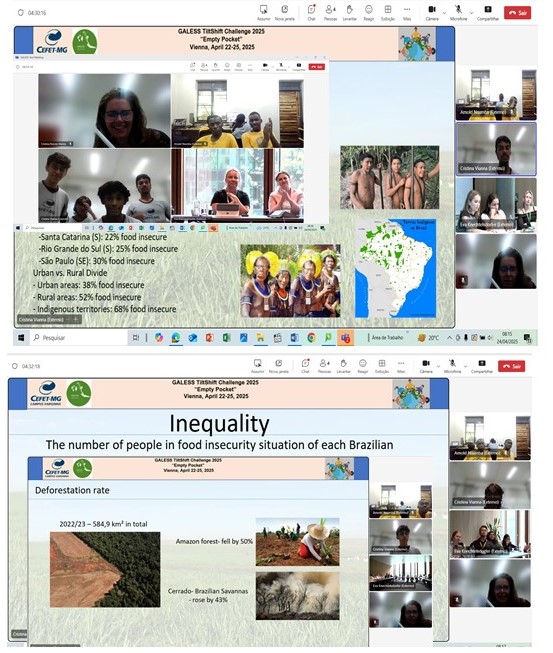Show hidden system tray icons chevron
The width and height of the screenshot is (553, 653).
pos(449,338)
